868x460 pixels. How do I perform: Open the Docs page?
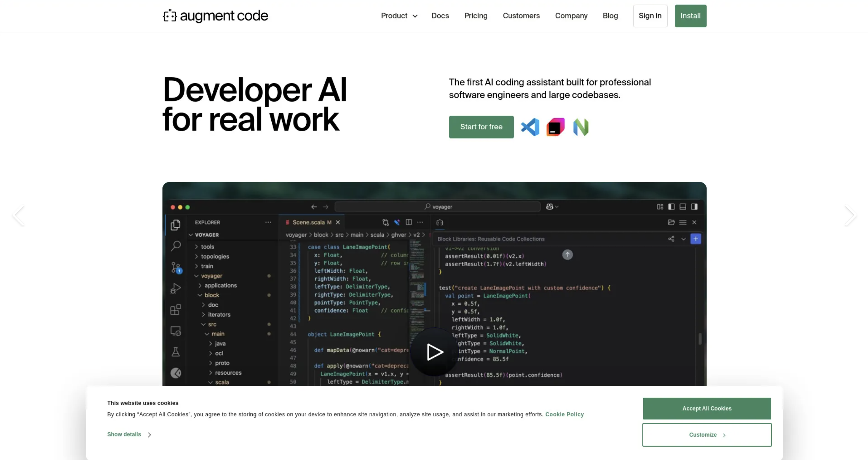pyautogui.click(x=440, y=16)
